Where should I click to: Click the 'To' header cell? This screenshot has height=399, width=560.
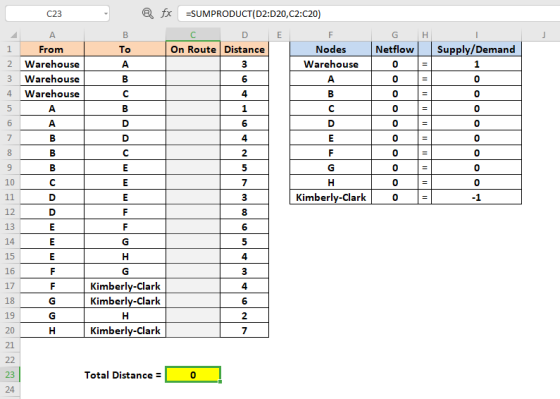[x=125, y=49]
